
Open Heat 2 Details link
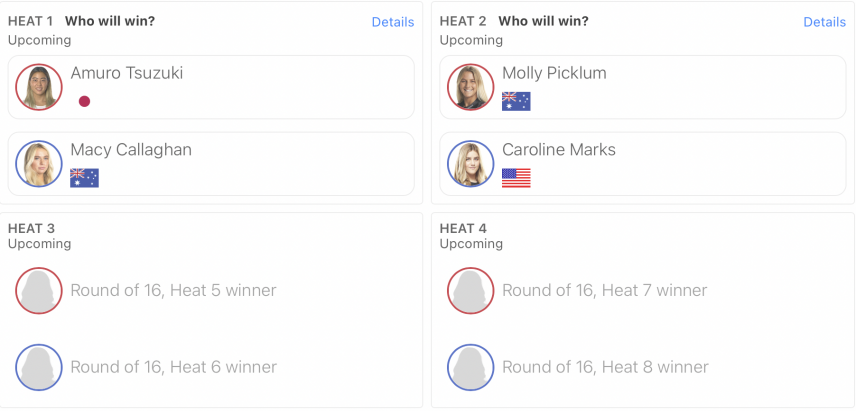click(824, 22)
